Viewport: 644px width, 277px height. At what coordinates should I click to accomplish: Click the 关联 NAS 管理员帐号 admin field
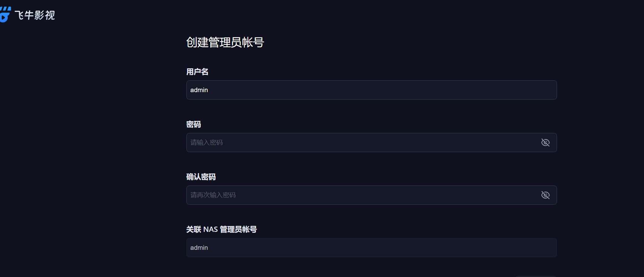point(371,248)
